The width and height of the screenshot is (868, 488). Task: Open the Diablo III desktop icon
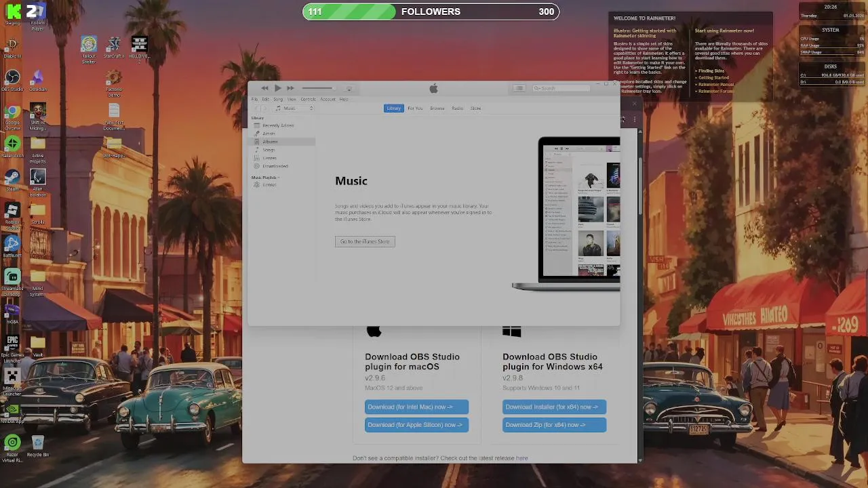(x=12, y=49)
